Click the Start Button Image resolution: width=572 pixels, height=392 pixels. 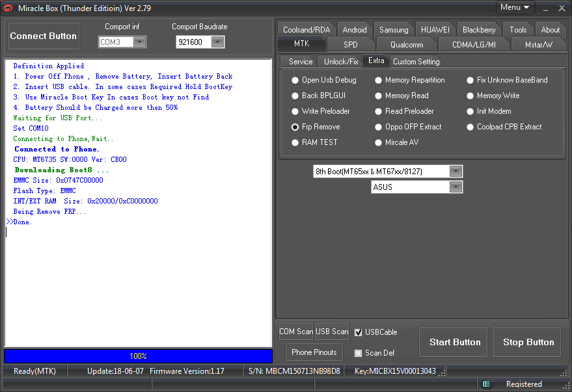[455, 342]
